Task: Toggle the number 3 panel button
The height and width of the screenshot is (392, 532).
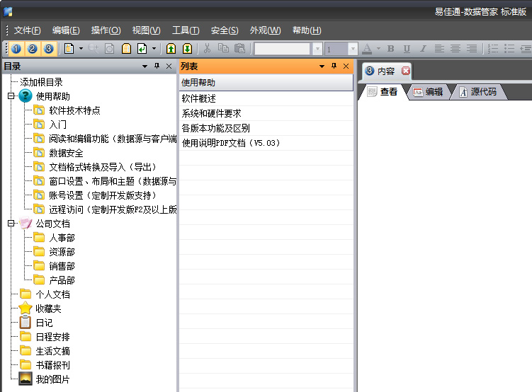Action: point(48,49)
